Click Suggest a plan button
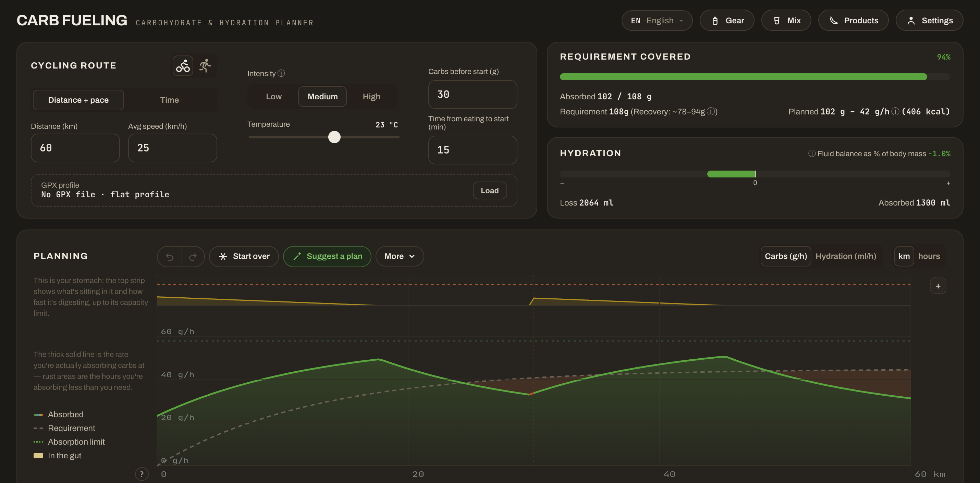The width and height of the screenshot is (980, 483). coord(327,256)
